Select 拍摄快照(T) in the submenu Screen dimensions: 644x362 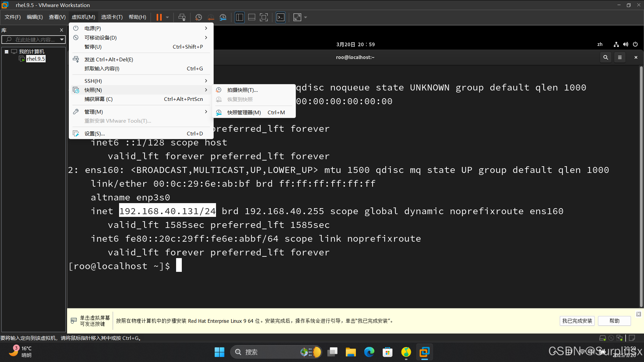(x=242, y=90)
